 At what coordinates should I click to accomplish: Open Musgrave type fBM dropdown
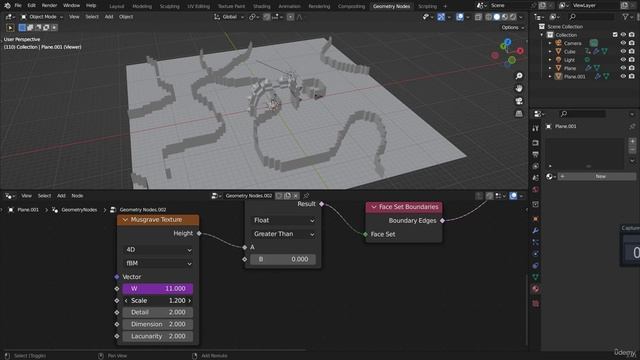158,263
